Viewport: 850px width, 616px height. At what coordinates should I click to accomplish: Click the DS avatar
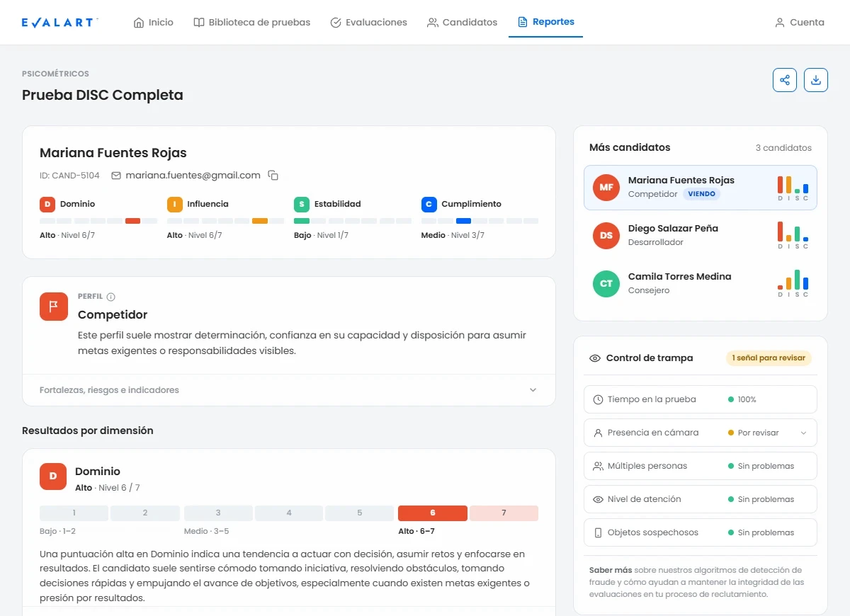606,235
